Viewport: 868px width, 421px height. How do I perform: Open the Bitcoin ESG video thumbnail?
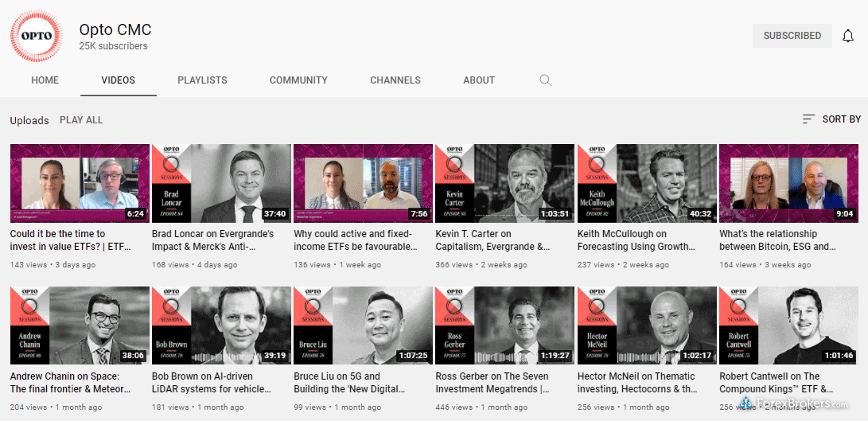tap(788, 183)
